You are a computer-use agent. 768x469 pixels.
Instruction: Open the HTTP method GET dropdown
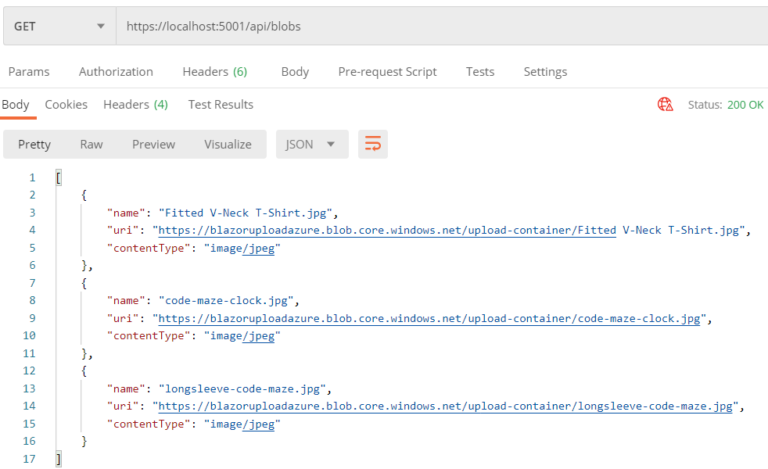pyautogui.click(x=59, y=26)
